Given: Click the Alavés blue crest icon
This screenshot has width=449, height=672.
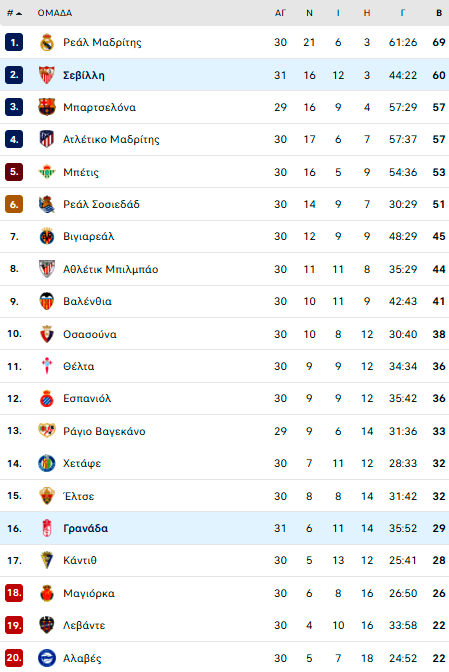Looking at the screenshot, I should coord(47,658).
